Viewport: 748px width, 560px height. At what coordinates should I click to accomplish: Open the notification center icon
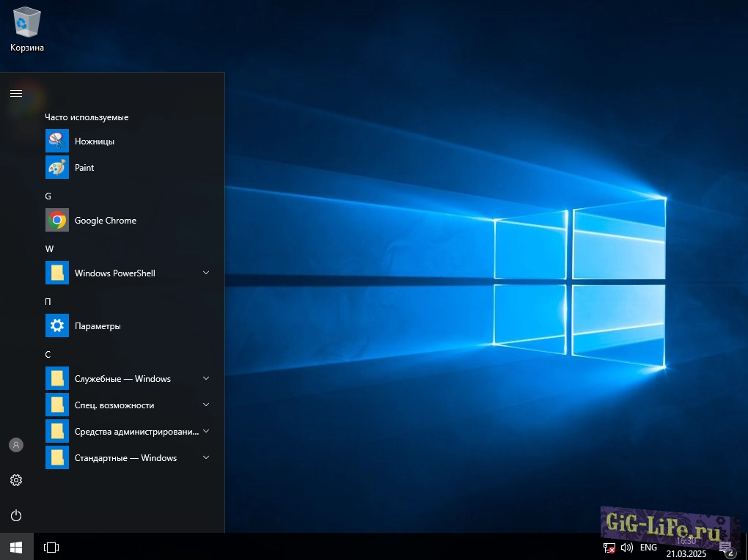pos(726,548)
